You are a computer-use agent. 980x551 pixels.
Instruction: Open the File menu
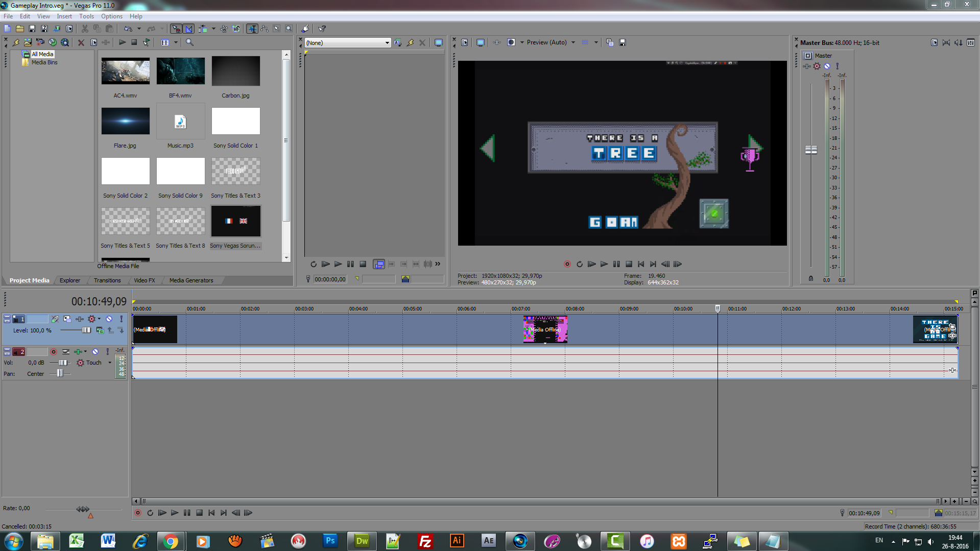point(8,16)
